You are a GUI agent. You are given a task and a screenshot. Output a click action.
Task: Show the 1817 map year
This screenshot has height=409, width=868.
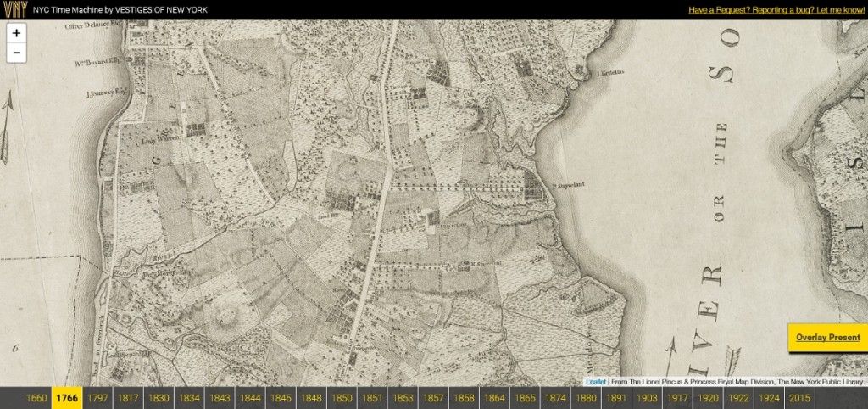[x=128, y=398]
